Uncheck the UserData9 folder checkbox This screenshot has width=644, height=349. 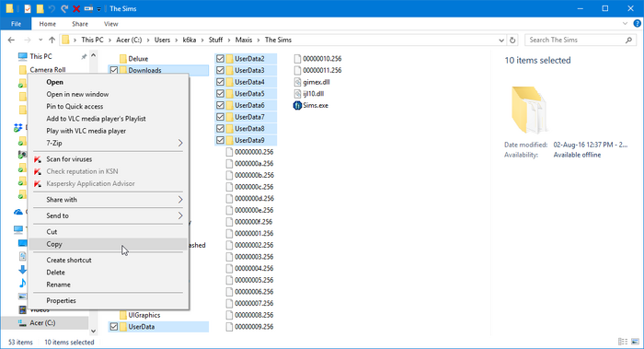pos(220,140)
